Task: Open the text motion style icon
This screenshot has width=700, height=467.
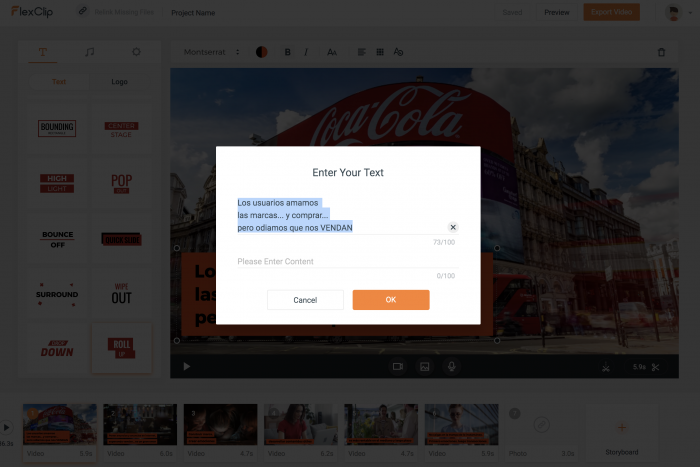Action: (x=398, y=52)
